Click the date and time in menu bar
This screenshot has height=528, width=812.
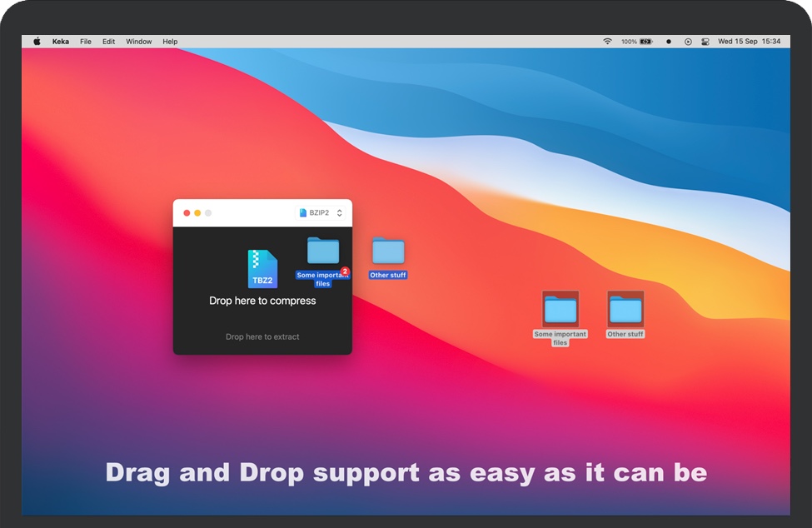pos(750,42)
